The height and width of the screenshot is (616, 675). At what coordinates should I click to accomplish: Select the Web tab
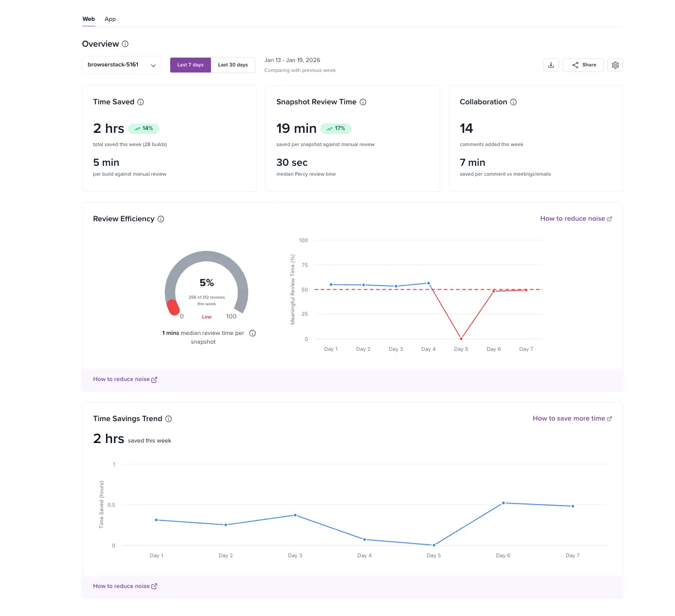(x=88, y=19)
